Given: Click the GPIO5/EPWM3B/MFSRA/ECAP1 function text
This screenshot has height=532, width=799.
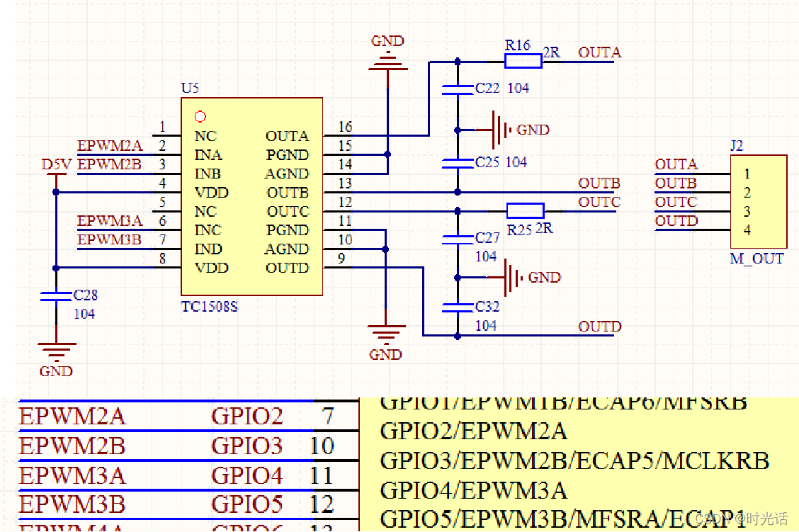Looking at the screenshot, I should pos(563,519).
